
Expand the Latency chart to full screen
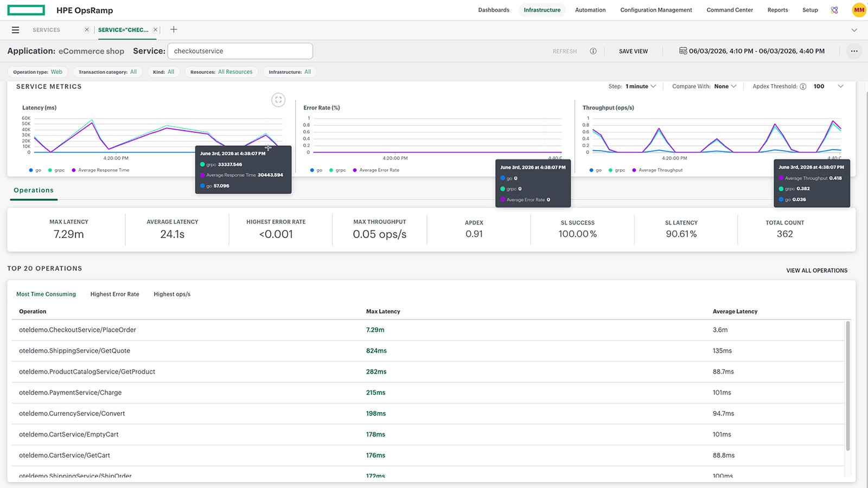coord(278,100)
